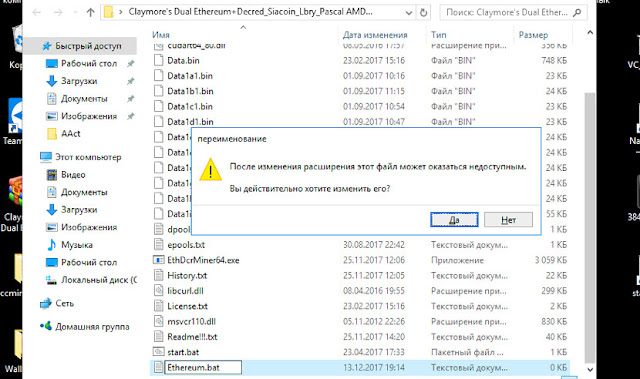The width and height of the screenshot is (640, 379).
Task: Click breadcrumb chevron before Claymore's folder path
Action: 120,13
